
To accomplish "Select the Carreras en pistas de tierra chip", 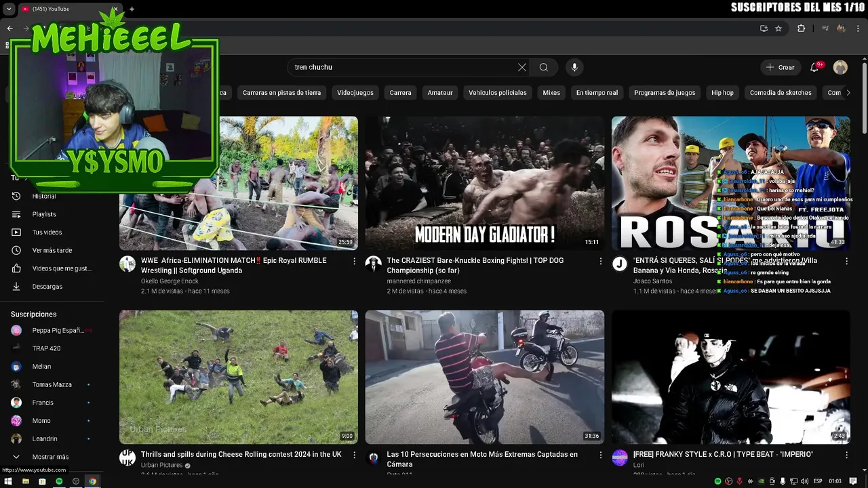I will pyautogui.click(x=281, y=93).
